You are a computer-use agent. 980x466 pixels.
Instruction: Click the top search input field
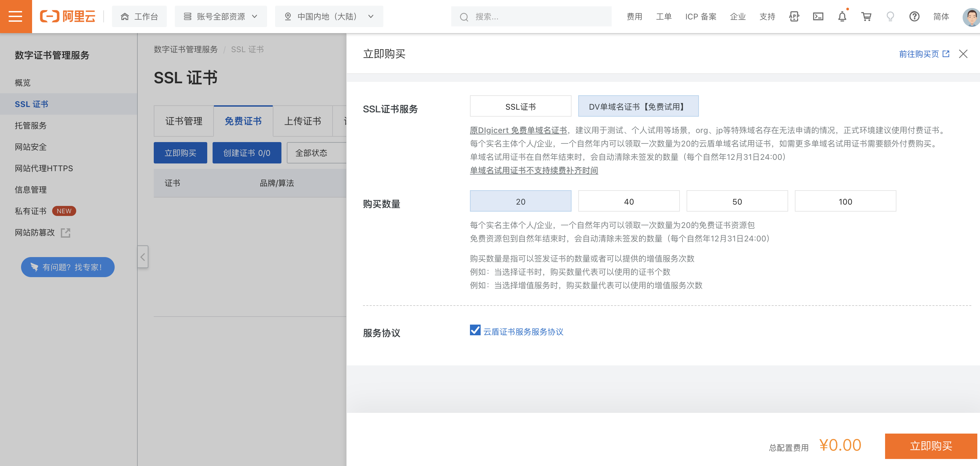point(536,16)
